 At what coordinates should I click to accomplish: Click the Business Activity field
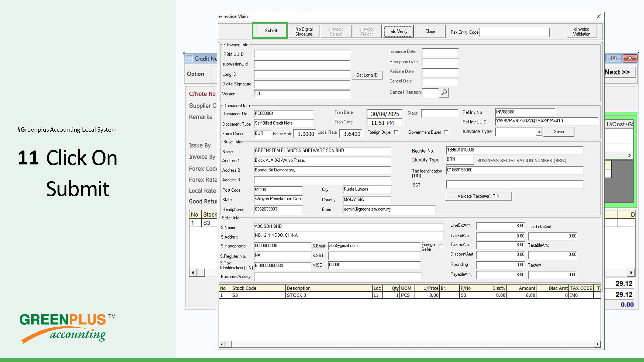337,277
